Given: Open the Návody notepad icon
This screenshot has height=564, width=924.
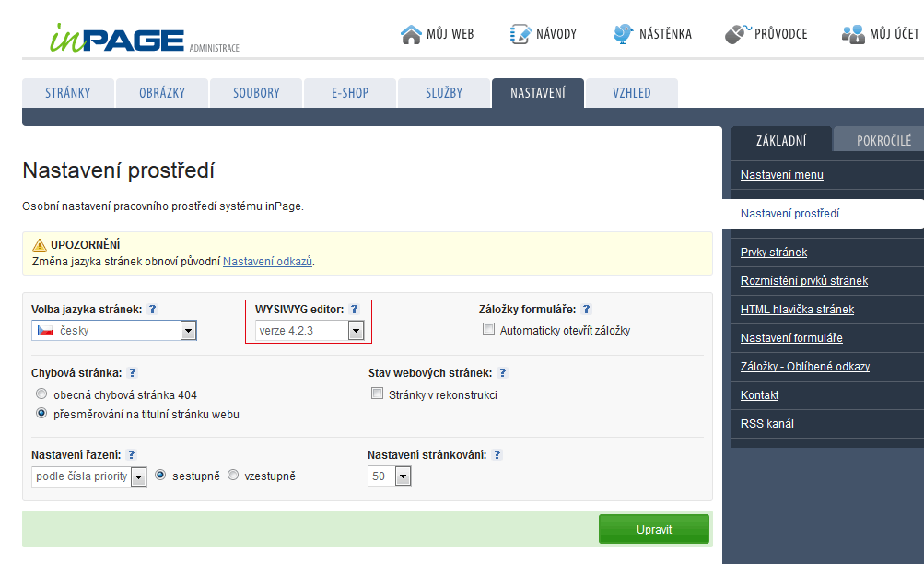Looking at the screenshot, I should (520, 34).
